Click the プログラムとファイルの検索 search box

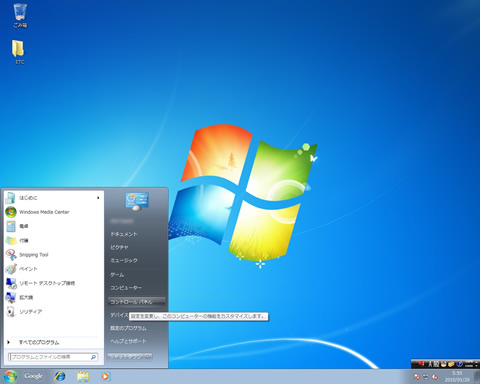click(x=53, y=357)
